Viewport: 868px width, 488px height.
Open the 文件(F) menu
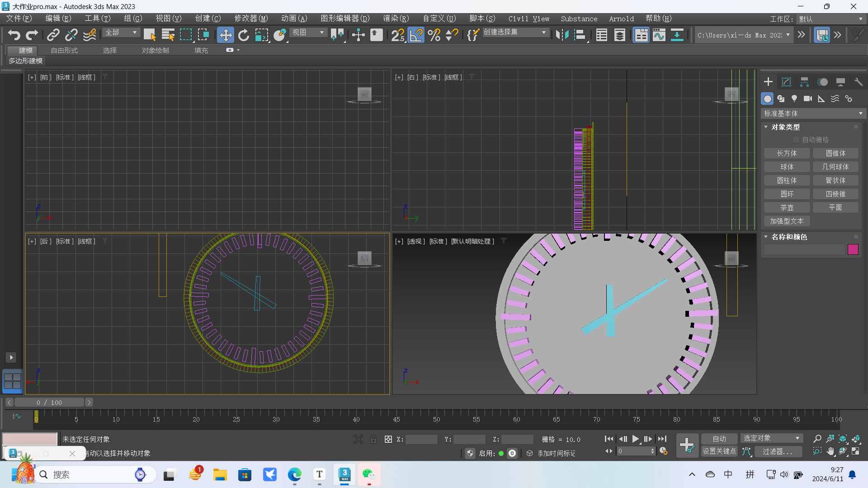pyautogui.click(x=19, y=19)
